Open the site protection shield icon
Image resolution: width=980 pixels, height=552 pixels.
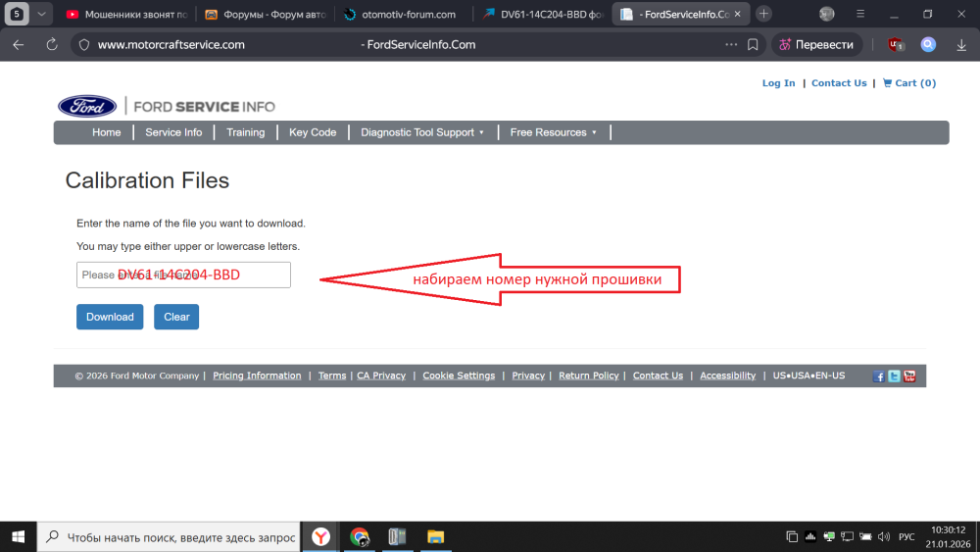click(84, 44)
